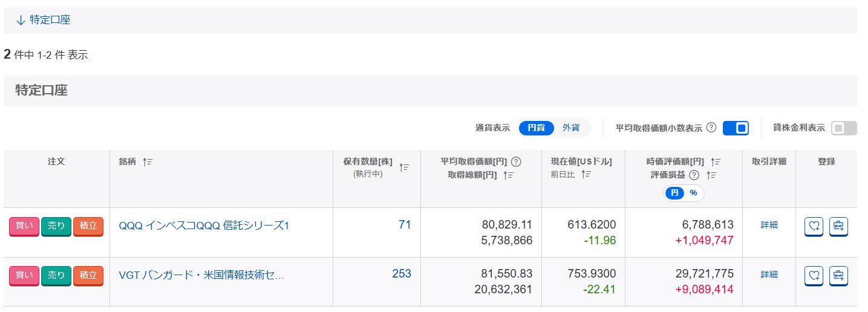Click the briefcase register icon for VGT
Image resolution: width=868 pixels, height=312 pixels.
point(838,276)
